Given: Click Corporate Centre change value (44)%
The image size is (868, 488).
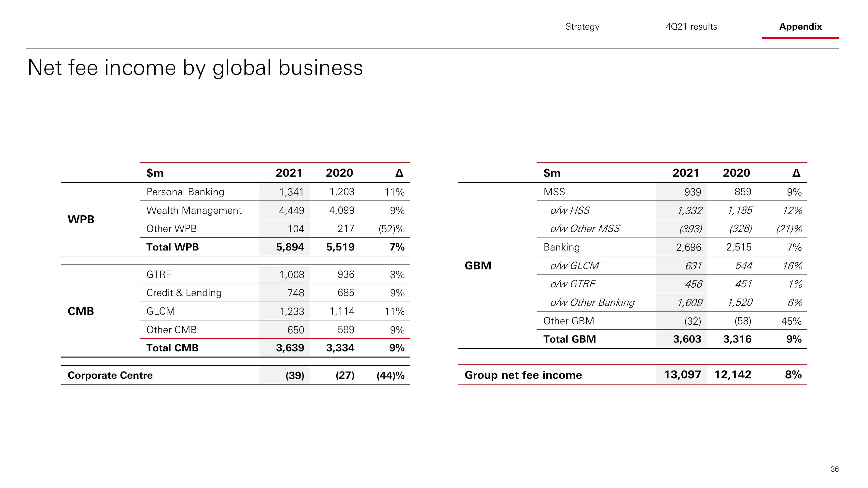Looking at the screenshot, I should pyautogui.click(x=390, y=375).
